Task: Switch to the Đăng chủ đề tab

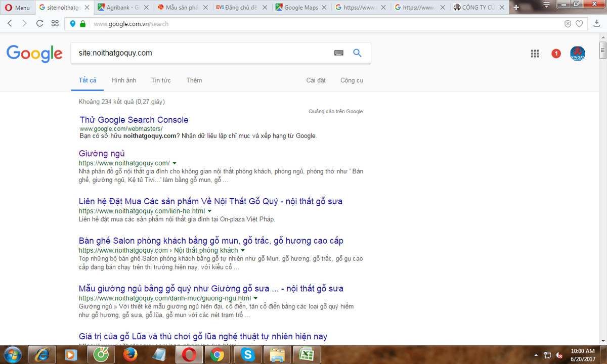Action: (x=242, y=8)
